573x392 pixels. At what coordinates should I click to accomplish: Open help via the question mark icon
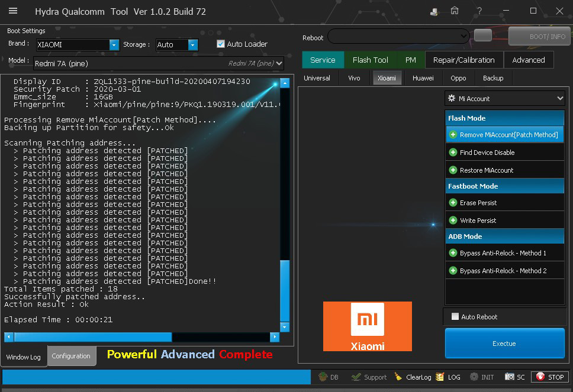(479, 11)
